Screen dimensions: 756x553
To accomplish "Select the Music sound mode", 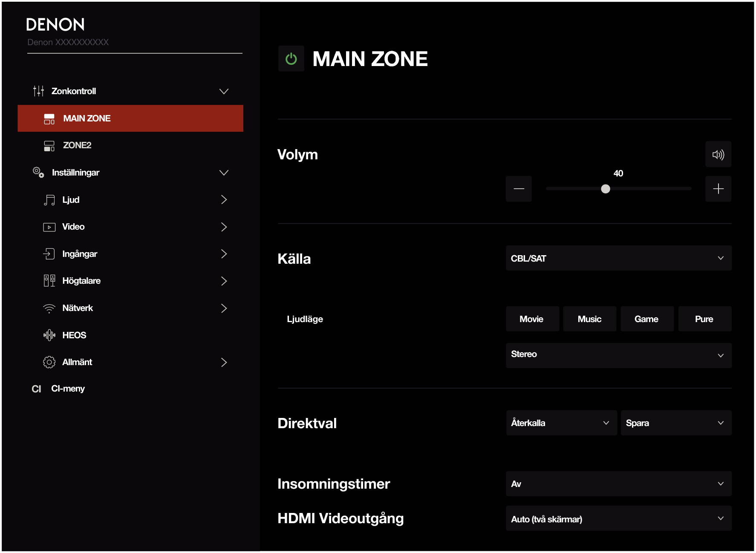I will tap(589, 319).
